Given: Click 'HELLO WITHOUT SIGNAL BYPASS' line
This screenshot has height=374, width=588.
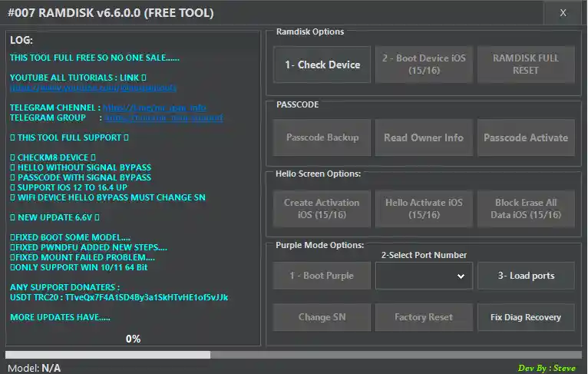Looking at the screenshot, I should [81, 167].
